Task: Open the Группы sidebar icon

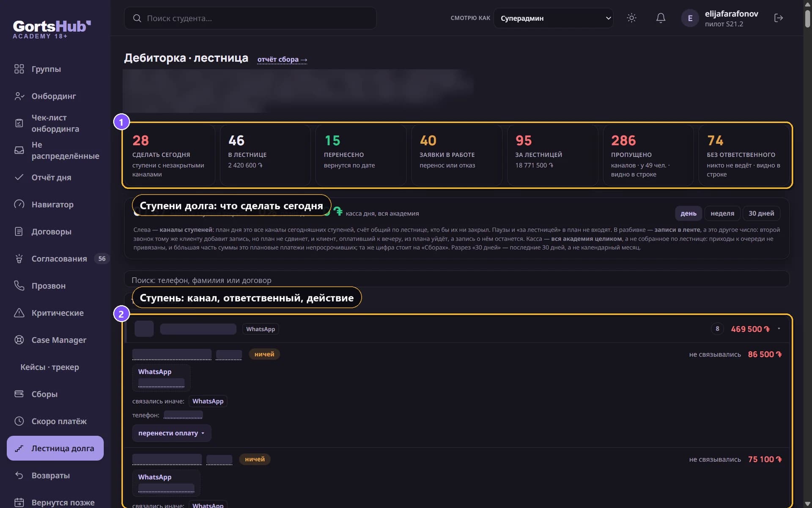Action: (x=19, y=69)
